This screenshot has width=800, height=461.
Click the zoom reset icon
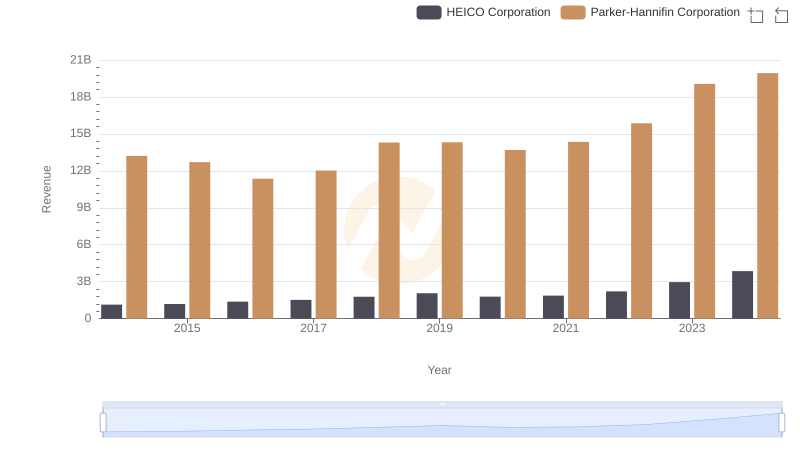781,15
